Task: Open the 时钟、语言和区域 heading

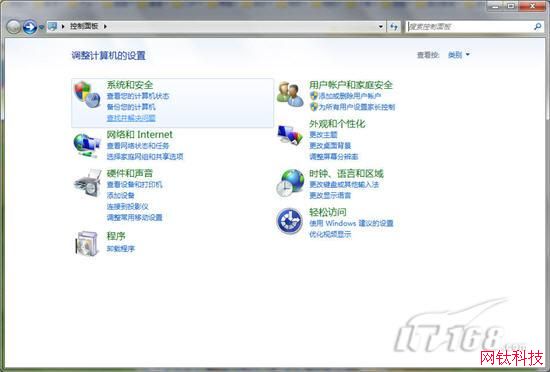Action: point(346,173)
